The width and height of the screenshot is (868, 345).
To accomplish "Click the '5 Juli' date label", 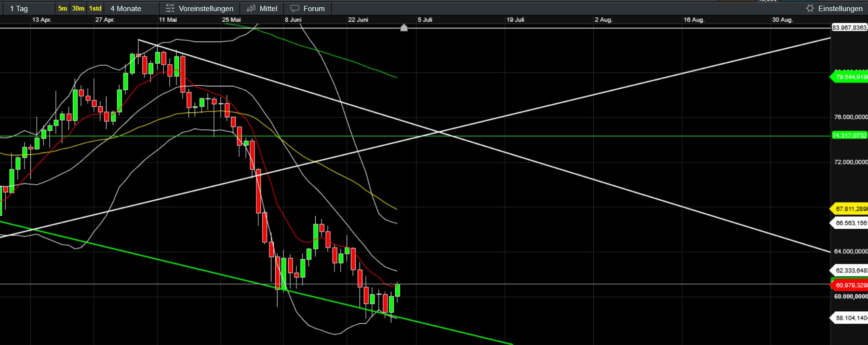I will (x=425, y=20).
